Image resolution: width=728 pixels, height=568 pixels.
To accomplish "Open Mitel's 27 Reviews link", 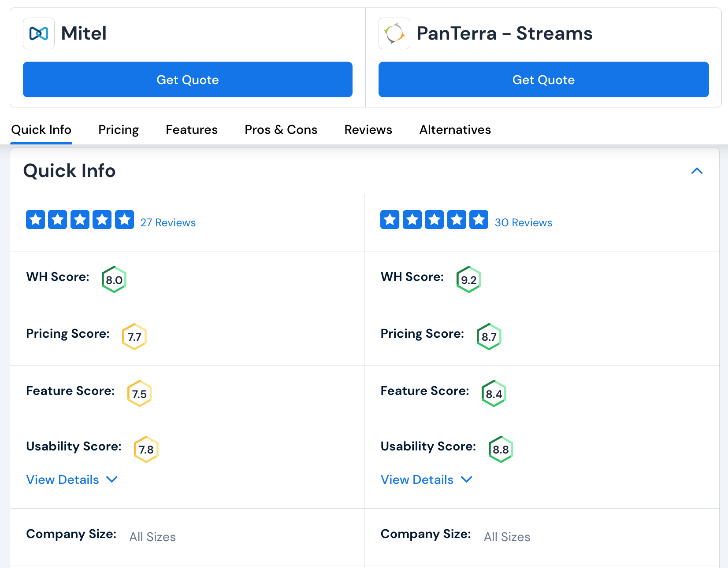I will pyautogui.click(x=168, y=223).
